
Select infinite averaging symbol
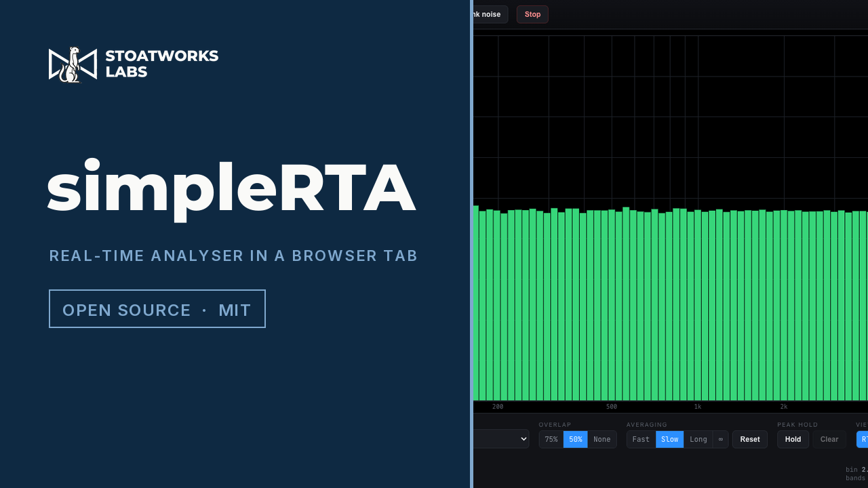(721, 439)
